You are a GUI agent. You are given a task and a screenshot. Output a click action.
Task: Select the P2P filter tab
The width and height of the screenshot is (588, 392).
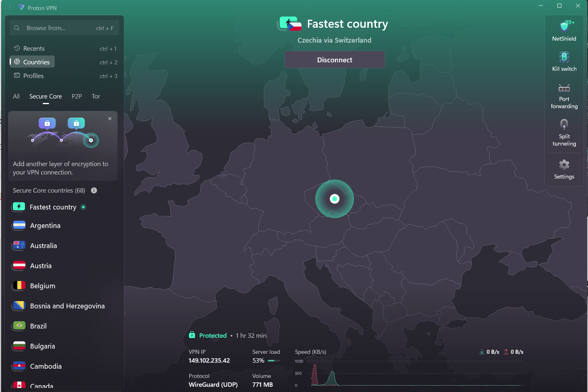[x=76, y=96]
